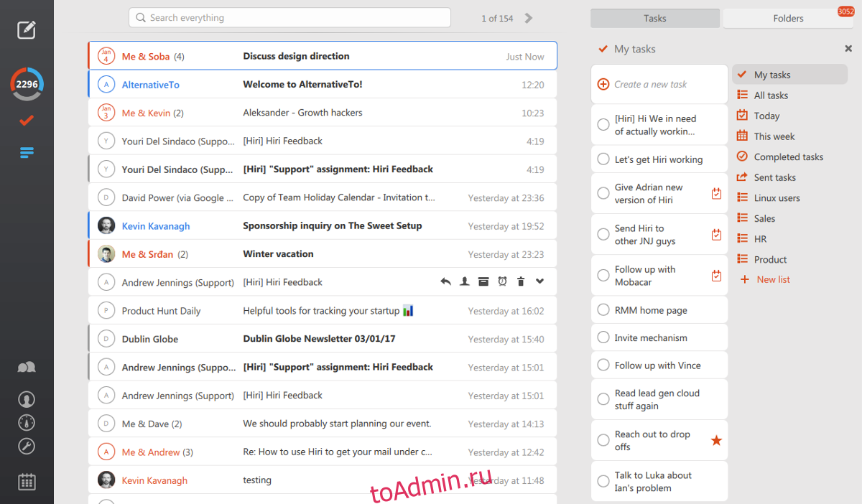862x504 pixels.
Task: Focus the "Search everything" field
Action: 289,18
